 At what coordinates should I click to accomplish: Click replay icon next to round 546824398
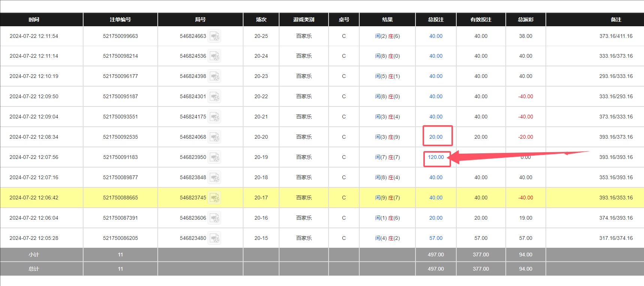pyautogui.click(x=214, y=76)
